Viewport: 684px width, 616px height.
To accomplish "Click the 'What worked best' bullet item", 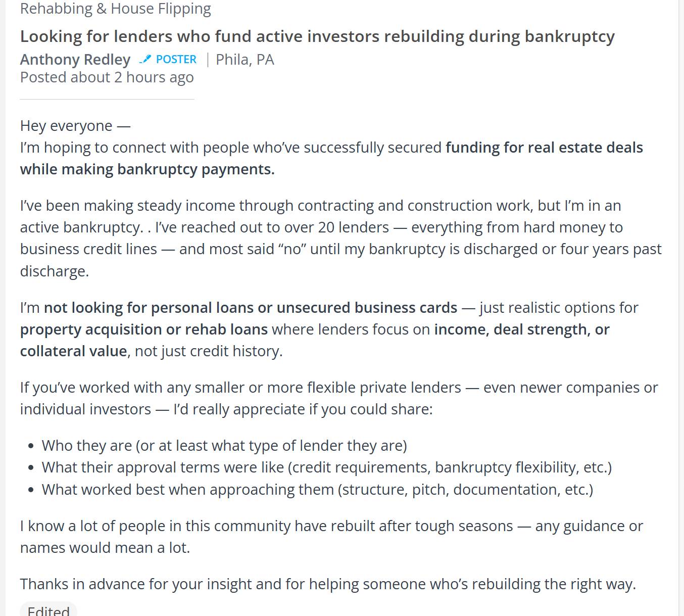I will (x=317, y=490).
